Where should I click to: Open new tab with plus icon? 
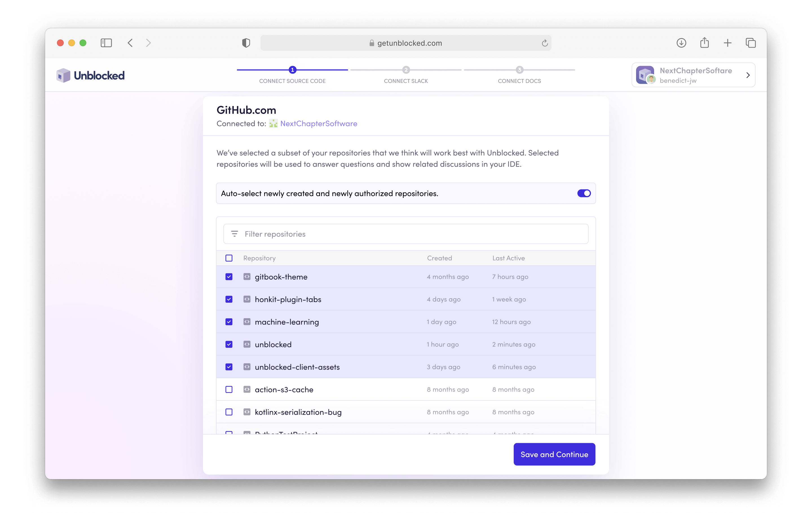coord(727,43)
